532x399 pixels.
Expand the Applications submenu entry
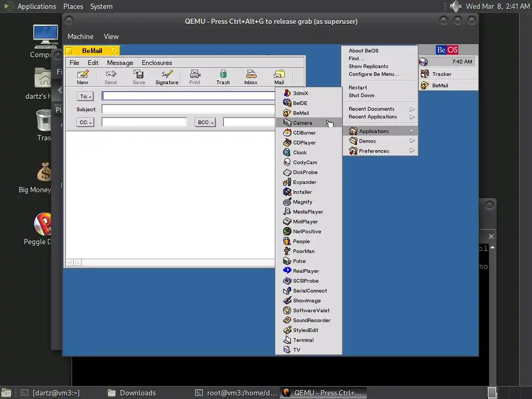tap(380, 131)
